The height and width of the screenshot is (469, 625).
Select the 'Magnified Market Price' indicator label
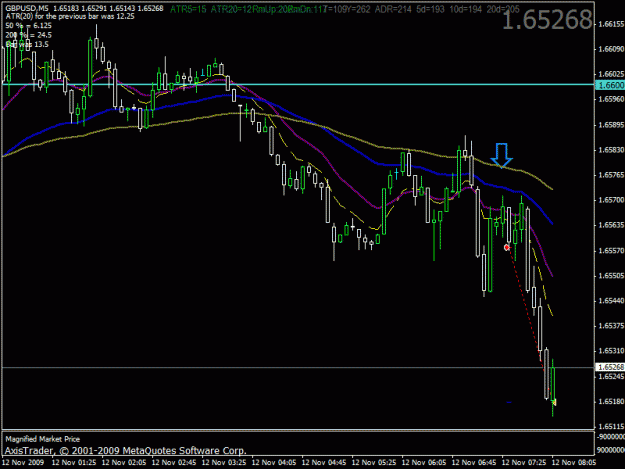coord(43,439)
